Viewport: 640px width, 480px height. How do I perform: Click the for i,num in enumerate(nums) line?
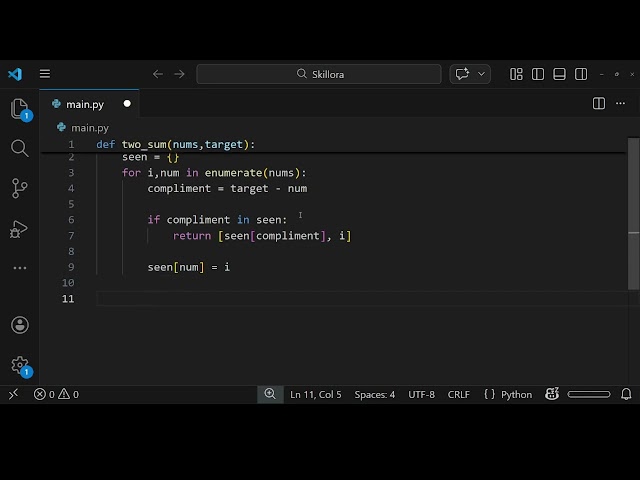click(214, 173)
